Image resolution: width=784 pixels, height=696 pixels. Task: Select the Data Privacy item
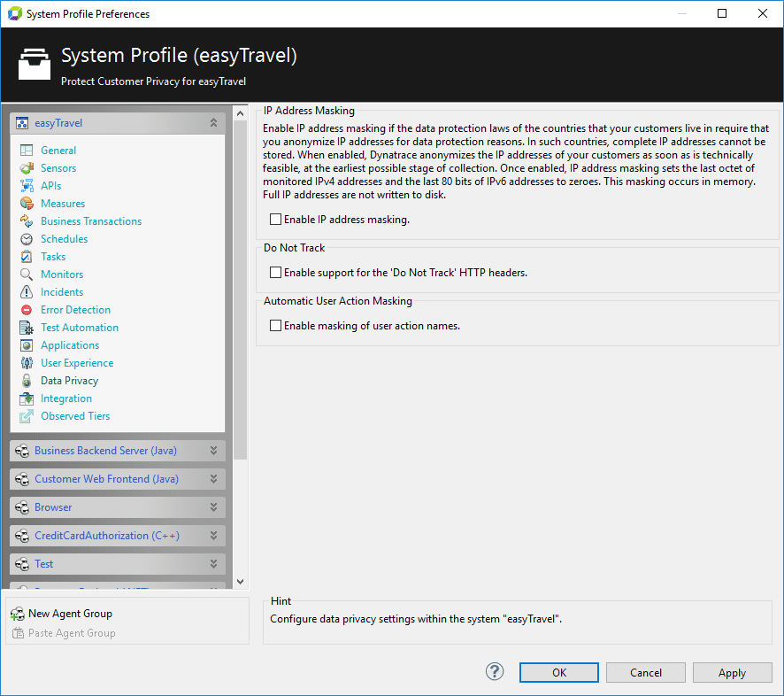coord(70,381)
